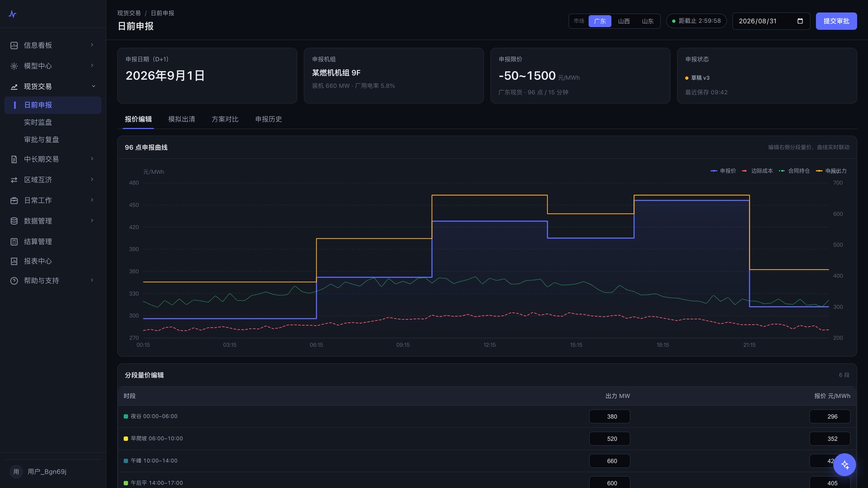Open the calendar picker icon in date field

pos(800,21)
